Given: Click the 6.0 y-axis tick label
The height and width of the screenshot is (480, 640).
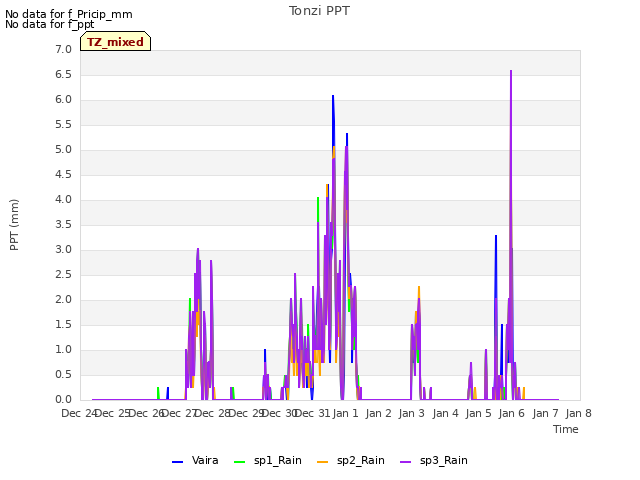Looking at the screenshot, I should click(x=63, y=100).
